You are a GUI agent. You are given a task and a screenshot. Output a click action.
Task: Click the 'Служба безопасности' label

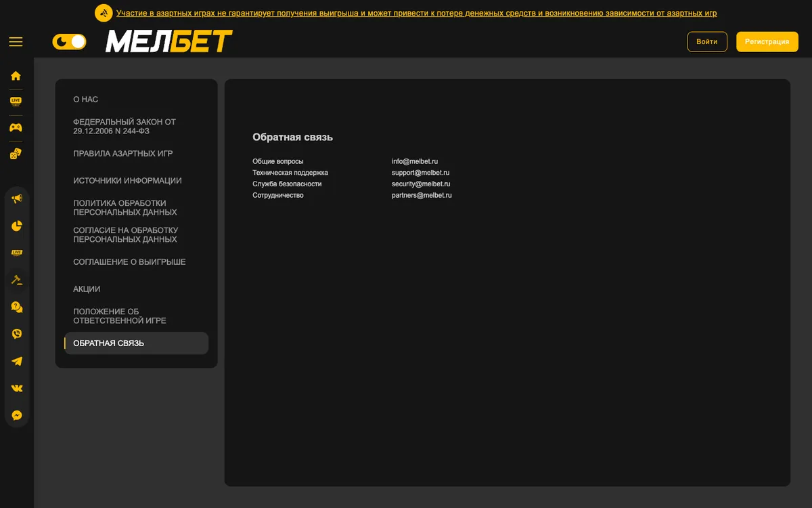[287, 184]
